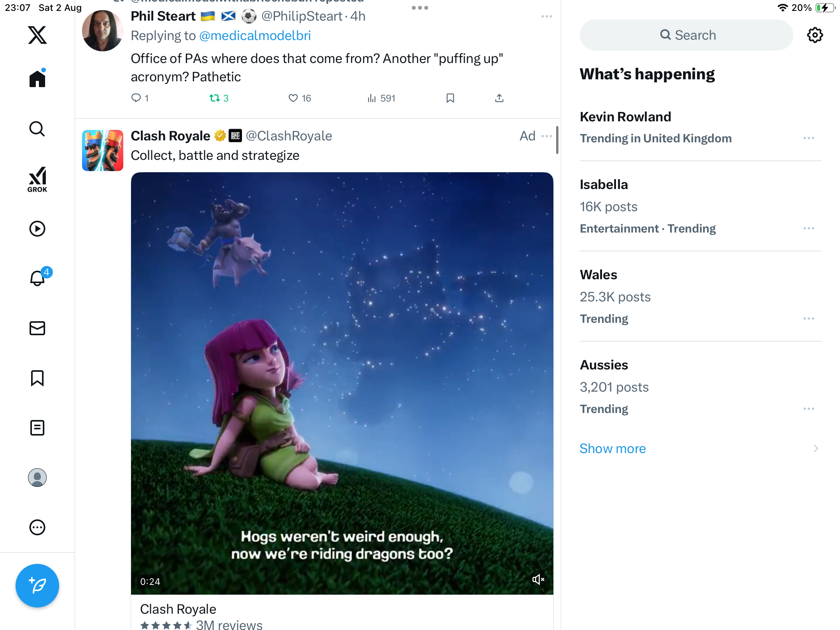Open the video tab play icon

(x=37, y=229)
